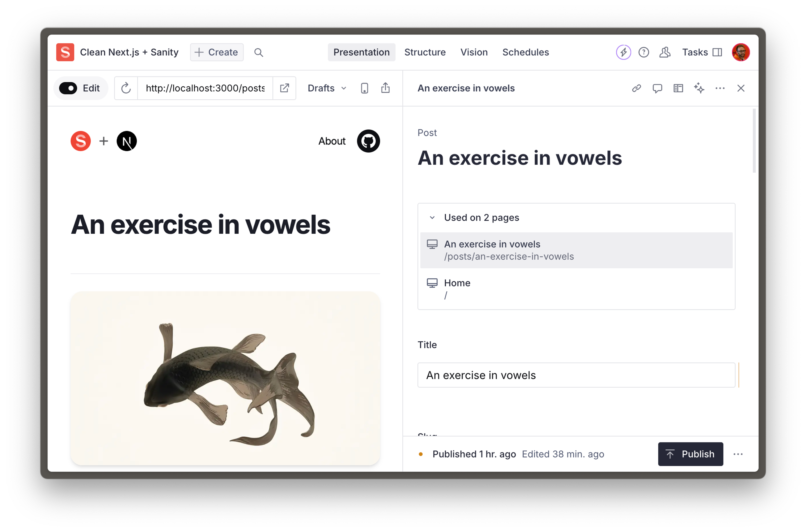
Task: Click the Create new document button
Action: point(217,52)
